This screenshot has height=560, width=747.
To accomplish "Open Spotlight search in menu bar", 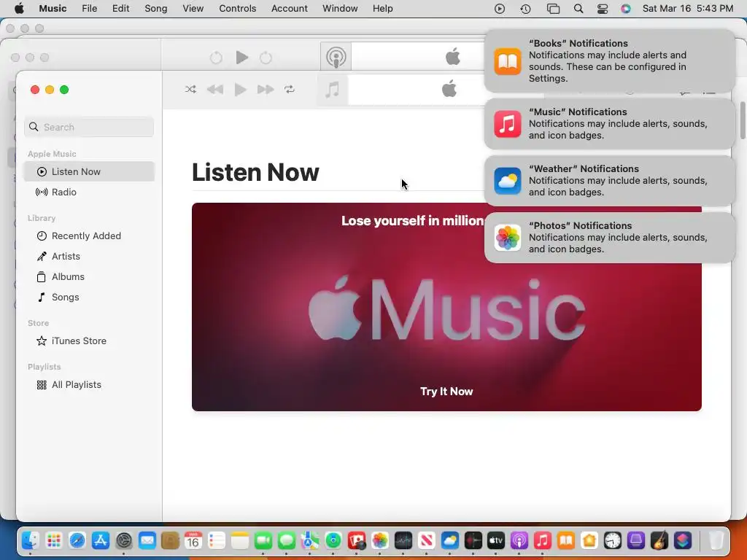I will point(578,9).
